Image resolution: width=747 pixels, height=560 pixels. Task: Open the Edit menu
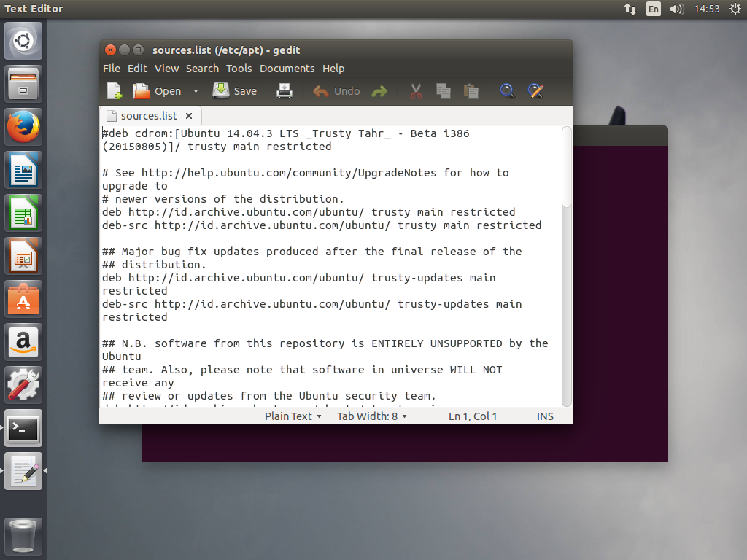tap(137, 69)
